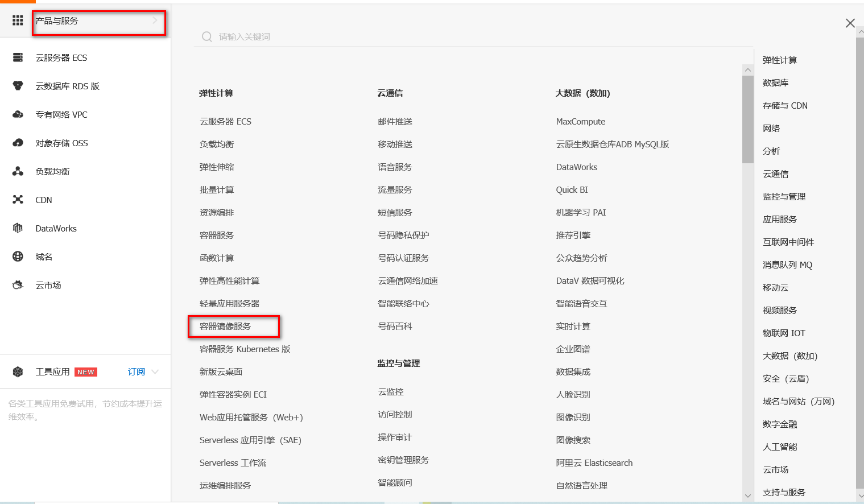Select the apps grid icon at top left
The image size is (864, 504).
point(17,20)
